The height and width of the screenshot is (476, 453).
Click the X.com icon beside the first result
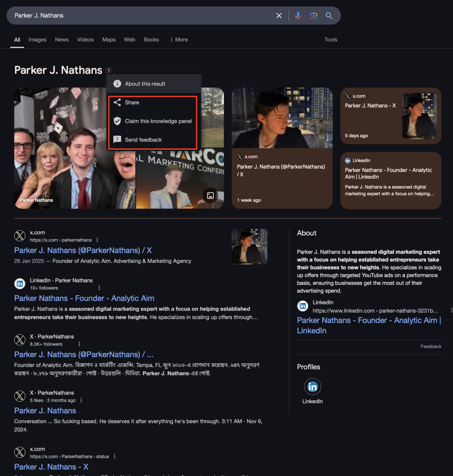[x=19, y=236]
